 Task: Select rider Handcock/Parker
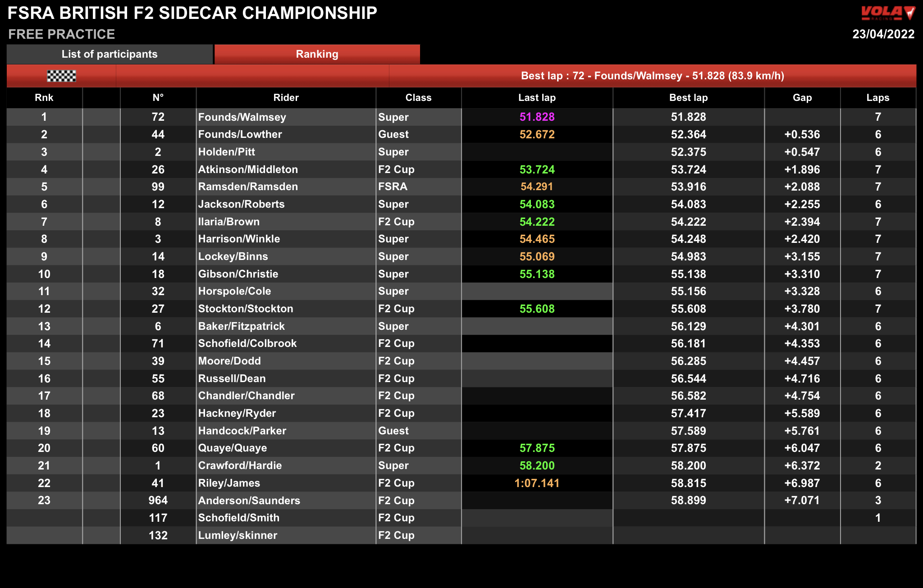click(242, 431)
